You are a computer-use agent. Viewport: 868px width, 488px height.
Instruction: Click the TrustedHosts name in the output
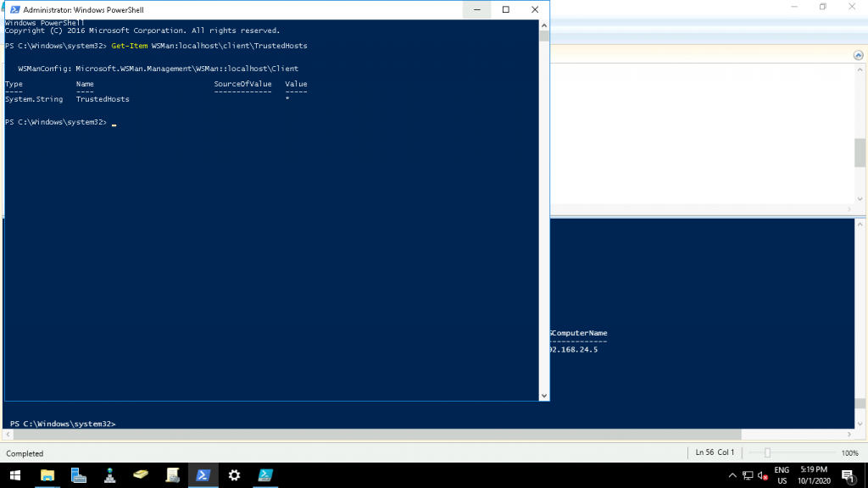coord(103,99)
